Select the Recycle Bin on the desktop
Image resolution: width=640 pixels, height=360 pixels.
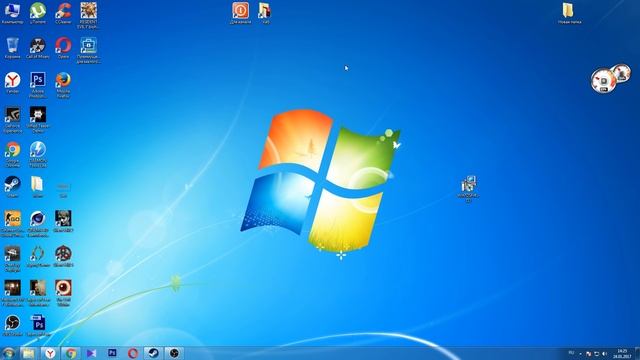coord(12,48)
